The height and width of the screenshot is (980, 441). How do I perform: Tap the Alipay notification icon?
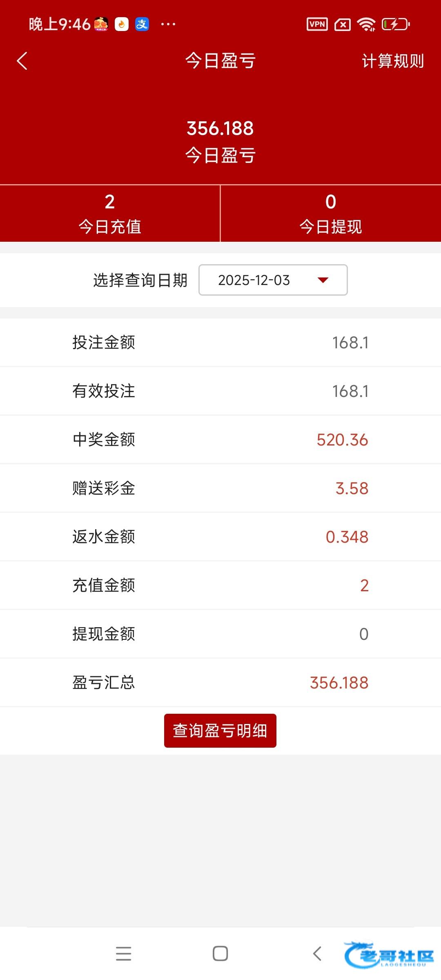142,24
